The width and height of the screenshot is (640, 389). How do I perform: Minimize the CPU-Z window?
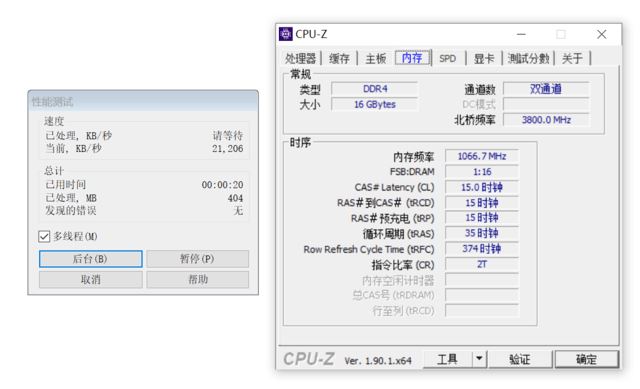521,34
